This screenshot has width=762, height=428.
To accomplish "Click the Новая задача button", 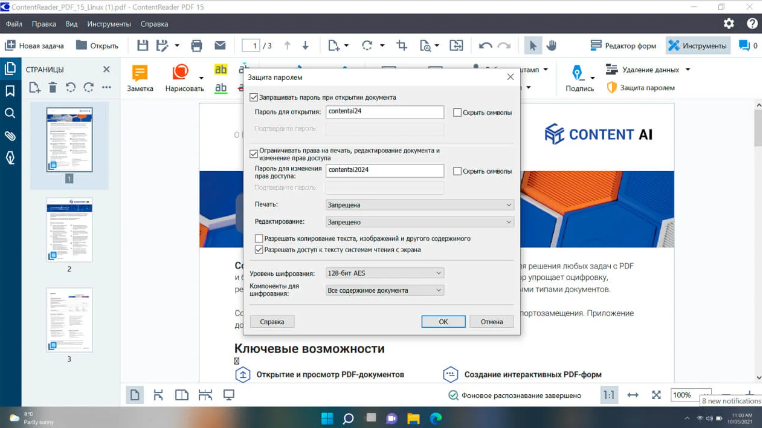I will 35,46.
